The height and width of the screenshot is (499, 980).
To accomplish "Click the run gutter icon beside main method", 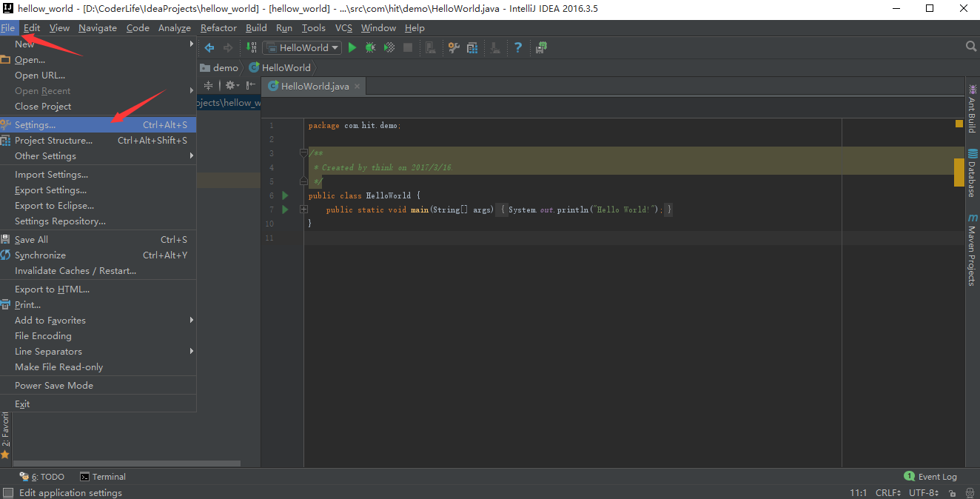I will (x=285, y=210).
